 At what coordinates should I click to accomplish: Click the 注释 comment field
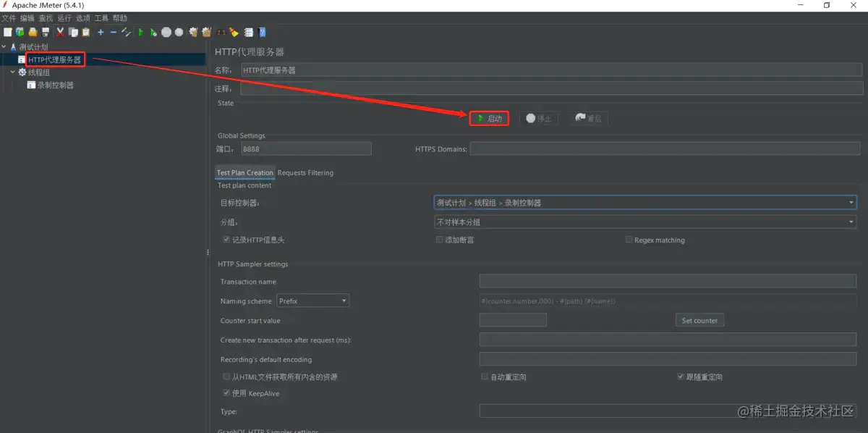[551, 88]
